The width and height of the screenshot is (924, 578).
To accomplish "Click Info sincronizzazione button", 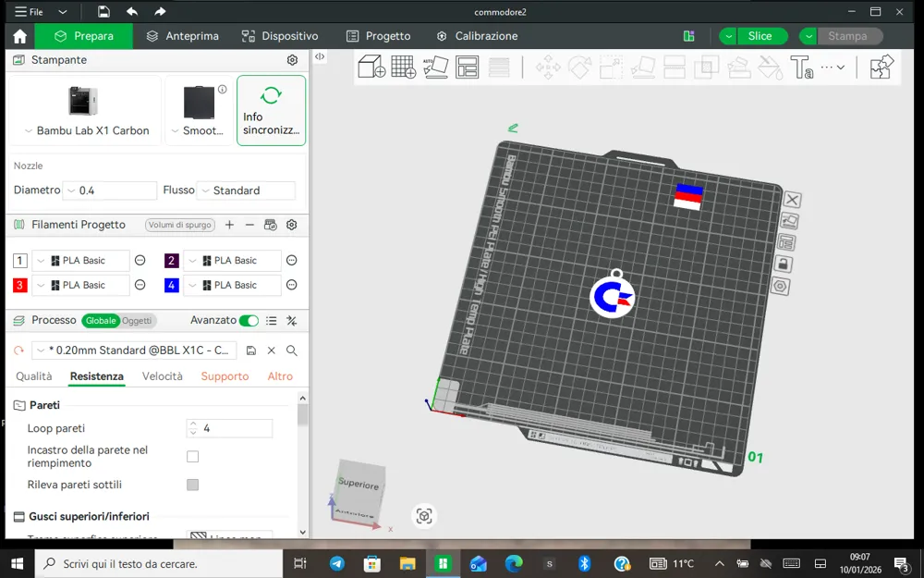I will [x=271, y=110].
